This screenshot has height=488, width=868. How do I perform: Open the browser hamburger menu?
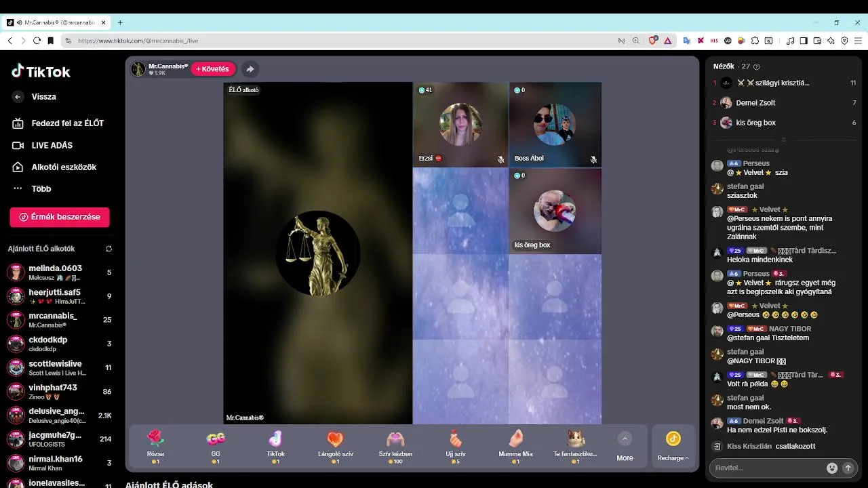tap(858, 41)
